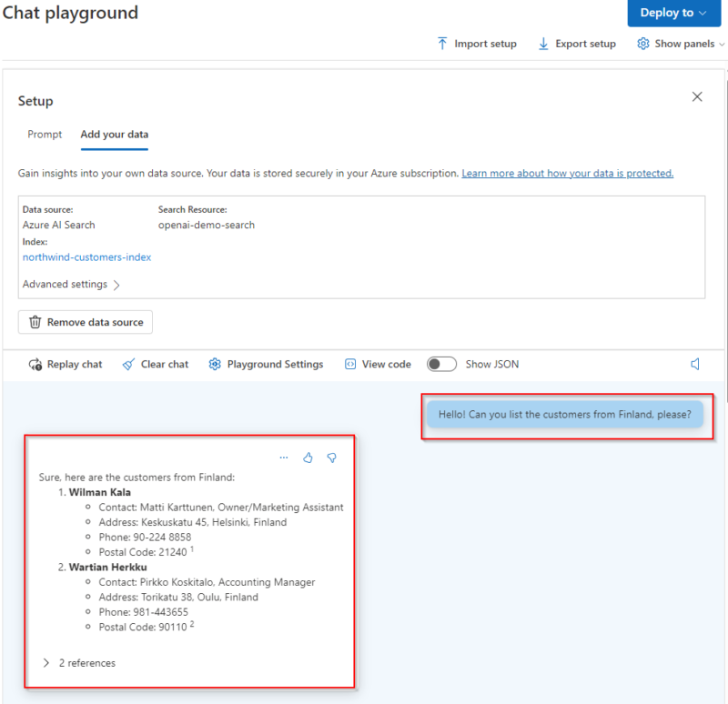Click the Export setup download icon

[x=543, y=43]
